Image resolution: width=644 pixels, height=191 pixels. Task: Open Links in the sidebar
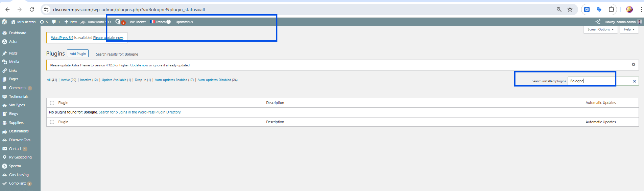click(x=13, y=70)
